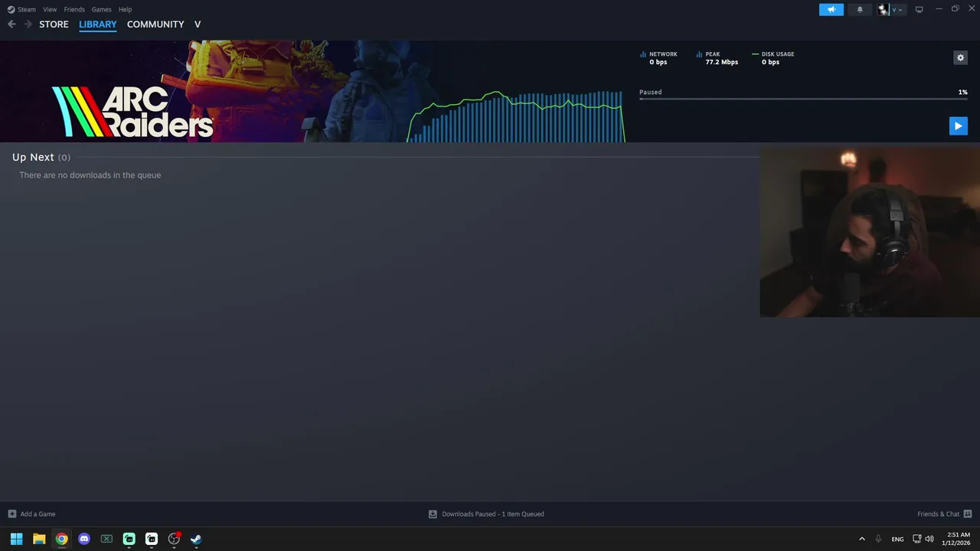Open the account avatar picture
This screenshot has height=551, width=980.
coord(883,9)
